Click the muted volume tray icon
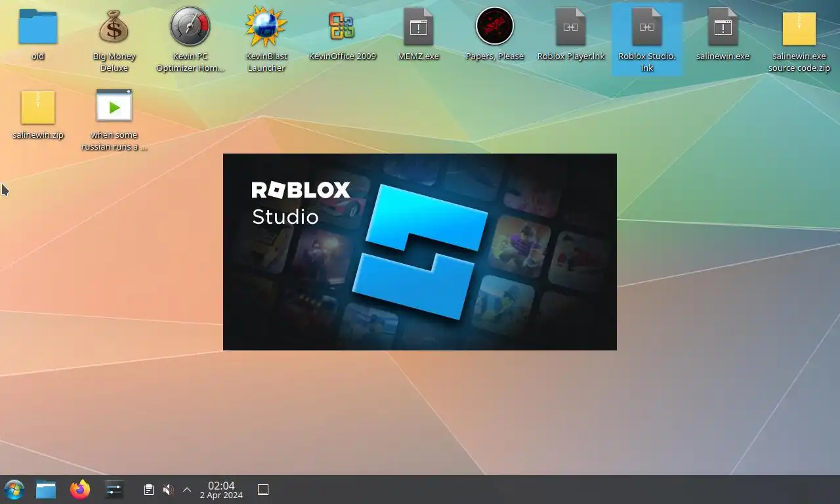The width and height of the screenshot is (840, 504). point(169,490)
